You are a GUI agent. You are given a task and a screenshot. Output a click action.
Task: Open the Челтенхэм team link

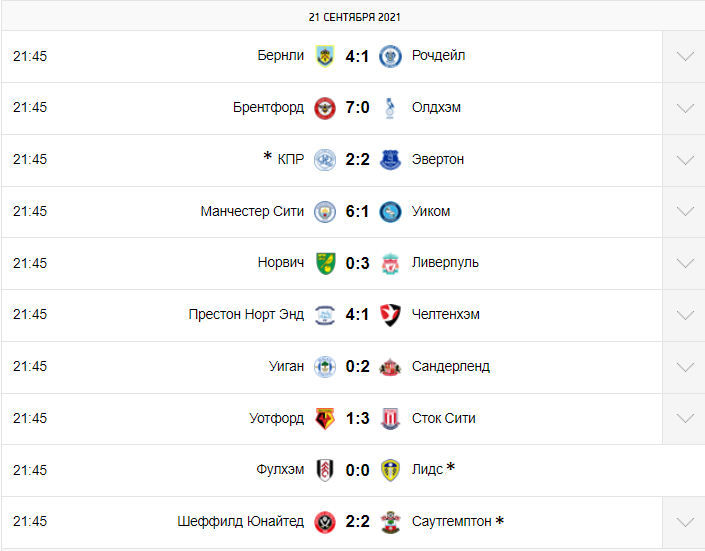pos(446,314)
